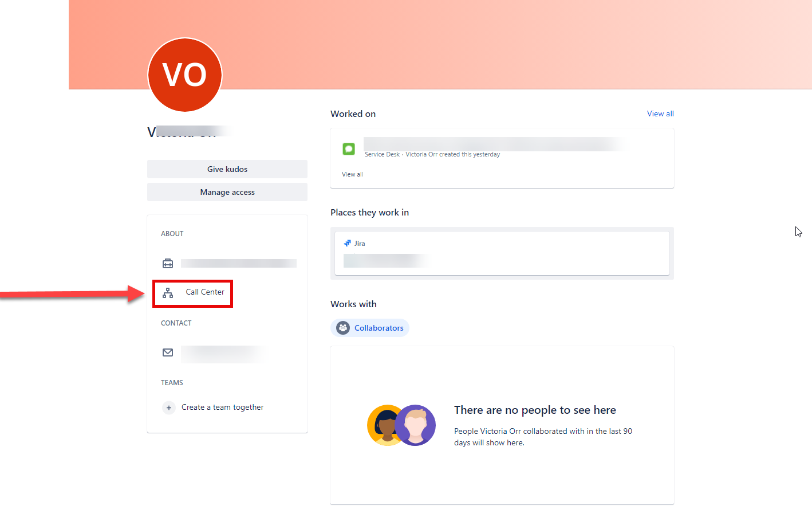
Task: Click the TEAMS section label
Action: click(x=172, y=383)
